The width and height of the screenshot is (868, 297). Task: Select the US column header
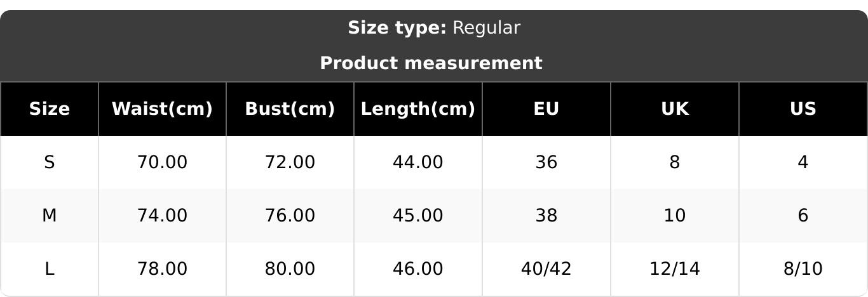pos(803,109)
